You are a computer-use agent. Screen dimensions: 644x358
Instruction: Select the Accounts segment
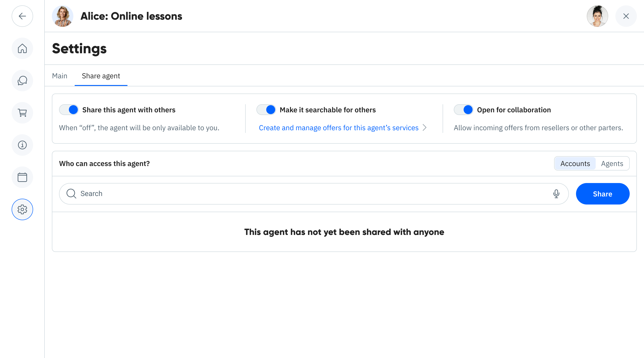click(x=575, y=164)
